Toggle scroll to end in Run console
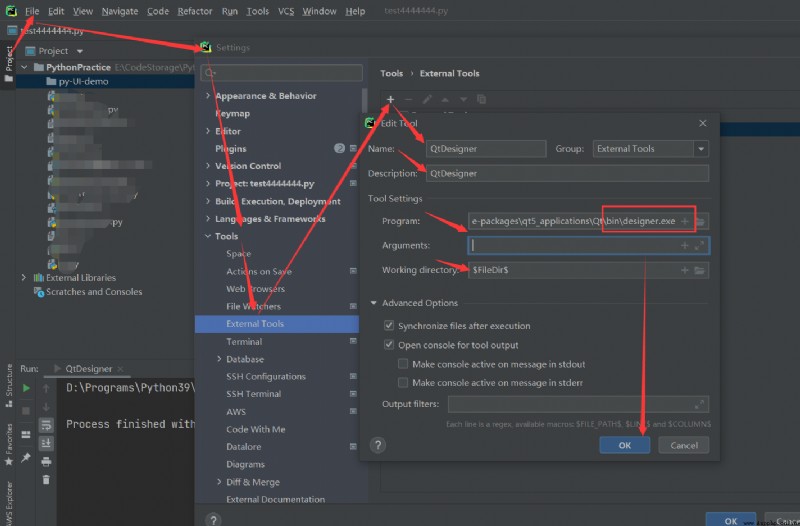The height and width of the screenshot is (526, 800). (46, 443)
